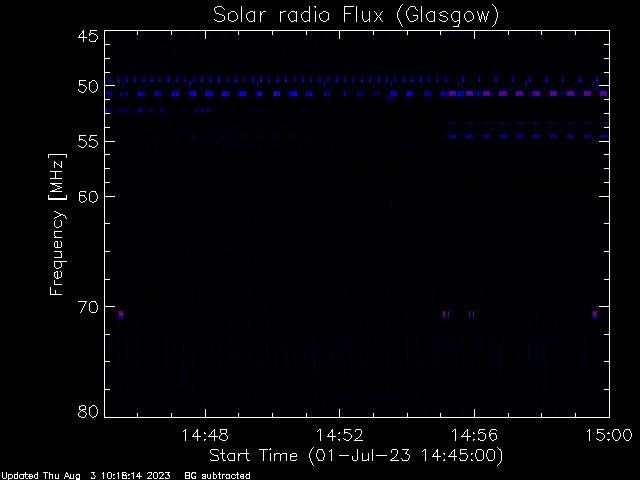
Task: Select the 50 MHz frequency axis label
Action: pos(88,86)
